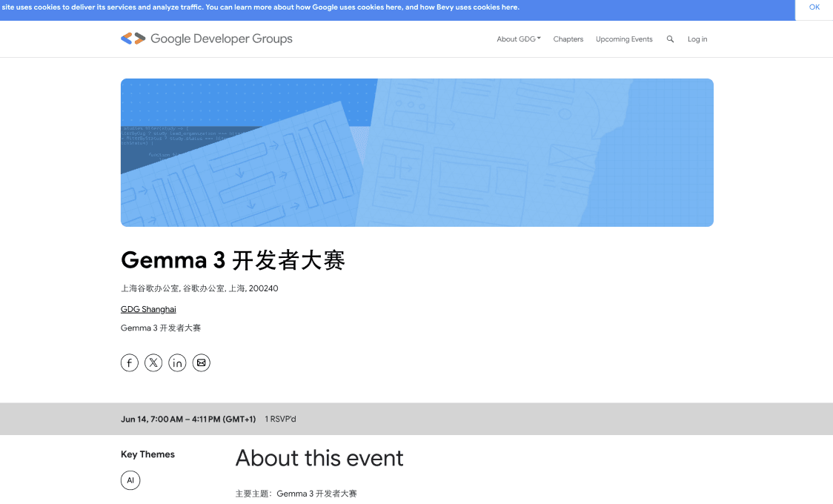Click Log in

click(697, 39)
